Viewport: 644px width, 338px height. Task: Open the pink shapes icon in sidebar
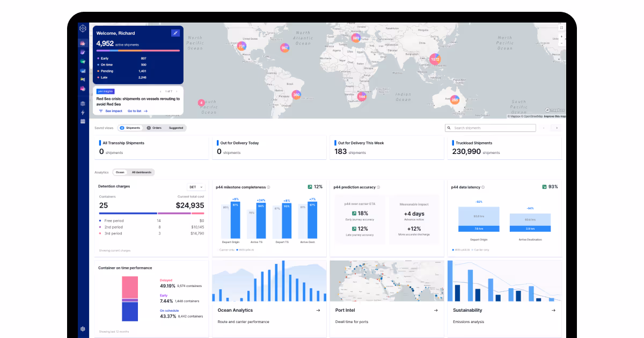pos(83,89)
